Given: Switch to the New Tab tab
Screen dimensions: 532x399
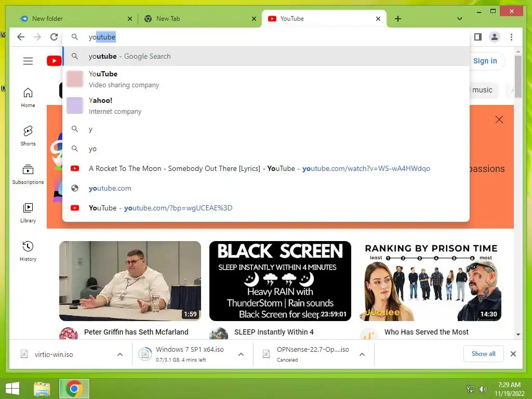Looking at the screenshot, I should (199, 19).
